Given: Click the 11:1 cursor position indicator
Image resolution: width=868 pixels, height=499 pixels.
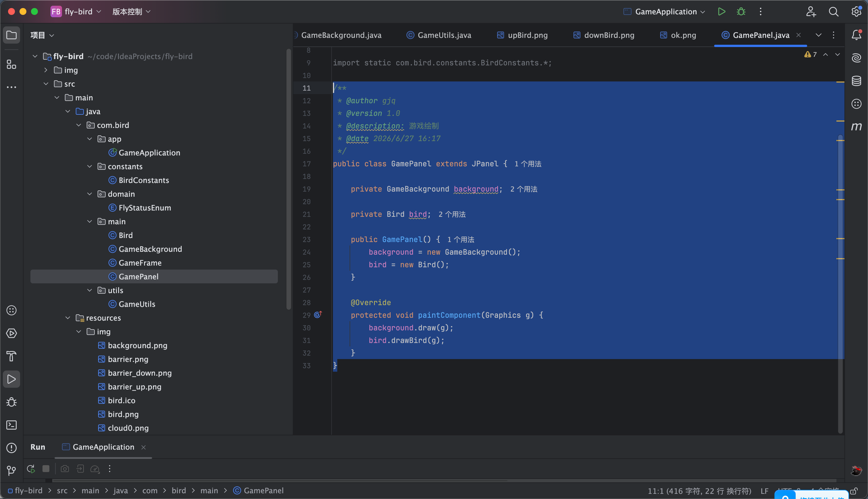Looking at the screenshot, I should 700,491.
